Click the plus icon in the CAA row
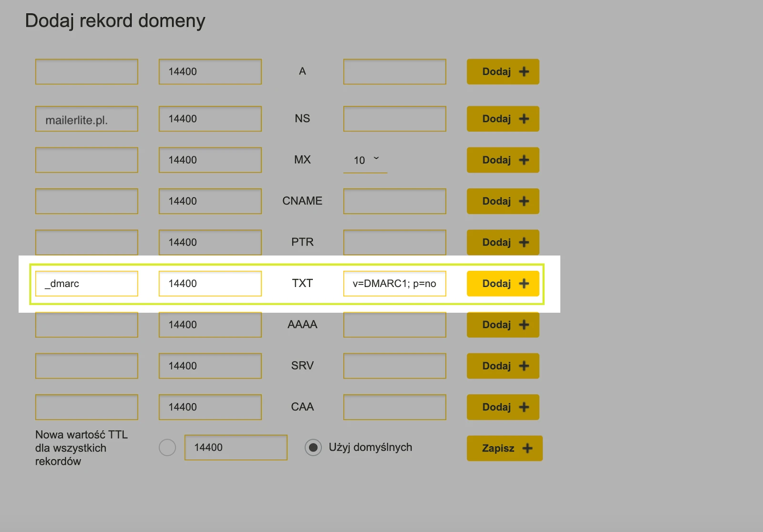The width and height of the screenshot is (763, 532). (x=524, y=407)
